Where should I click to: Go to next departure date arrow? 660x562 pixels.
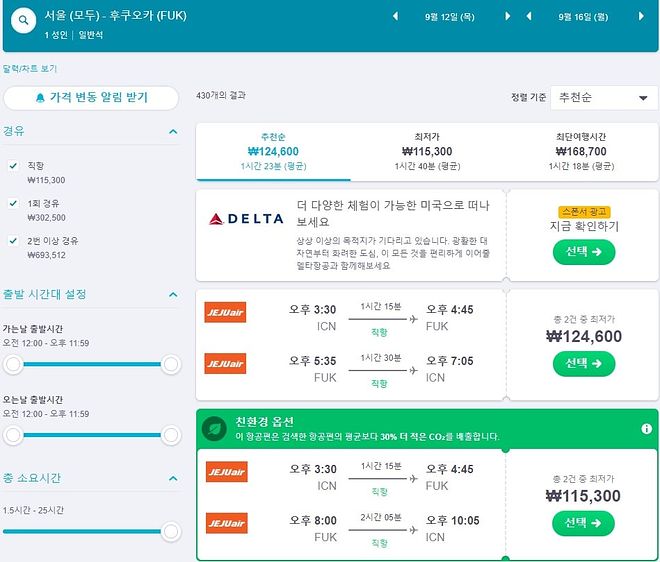click(x=508, y=17)
